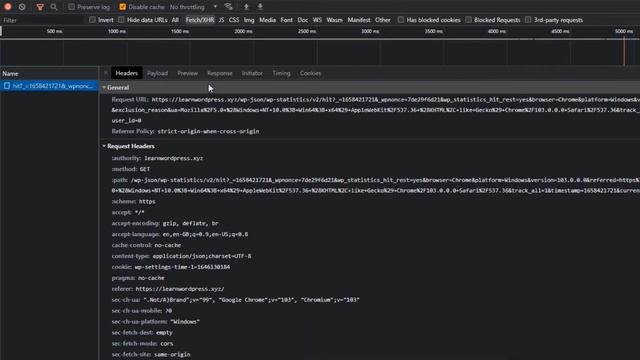Enable Blocked Requests checkbox

click(x=469, y=20)
